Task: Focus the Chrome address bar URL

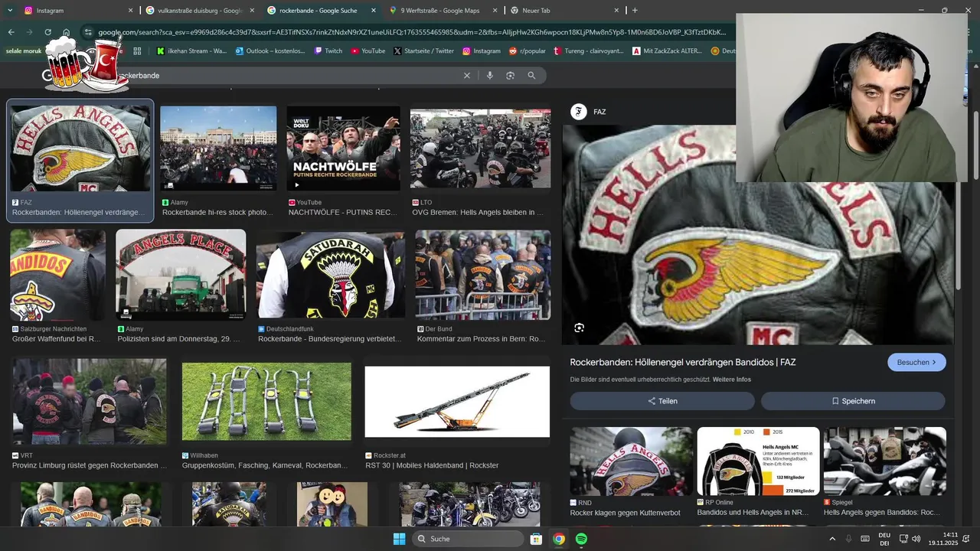Action: [x=412, y=32]
